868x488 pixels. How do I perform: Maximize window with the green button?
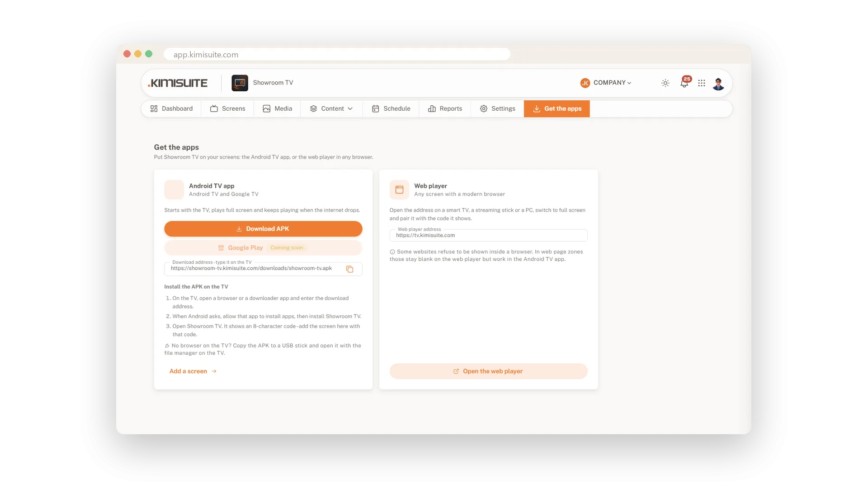(x=149, y=54)
